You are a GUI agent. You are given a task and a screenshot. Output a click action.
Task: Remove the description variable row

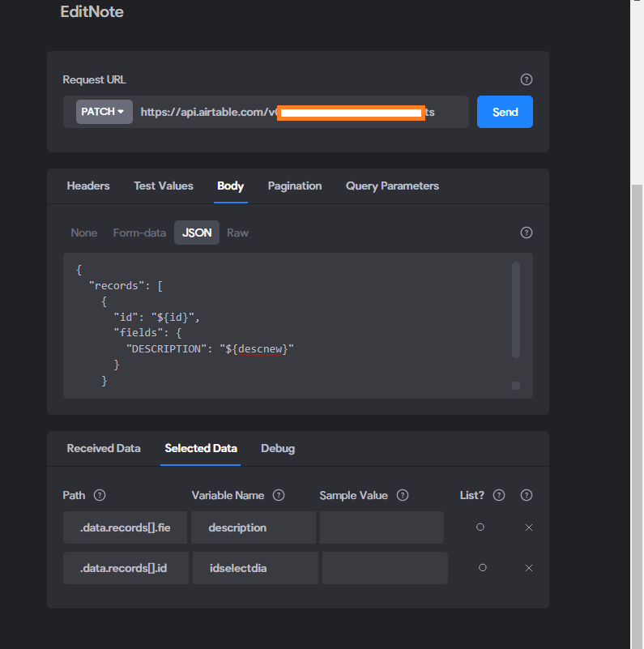[x=528, y=527]
